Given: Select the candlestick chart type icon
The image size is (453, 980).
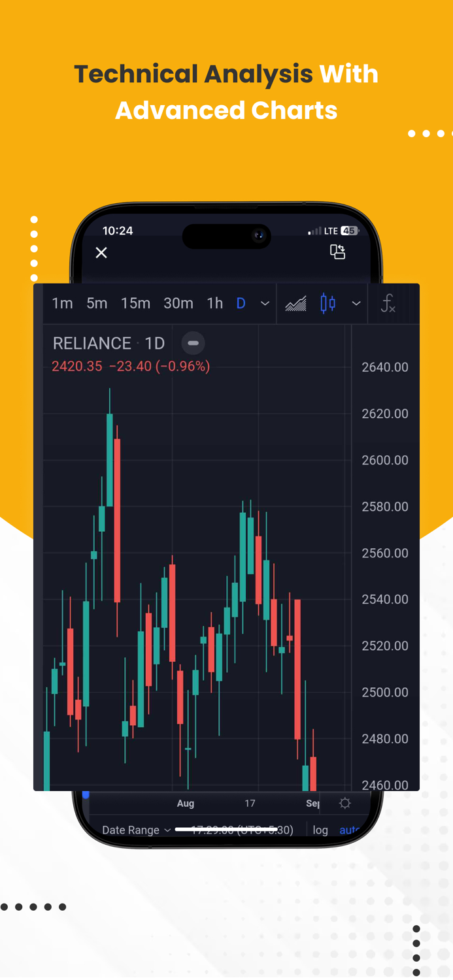Looking at the screenshot, I should point(327,303).
